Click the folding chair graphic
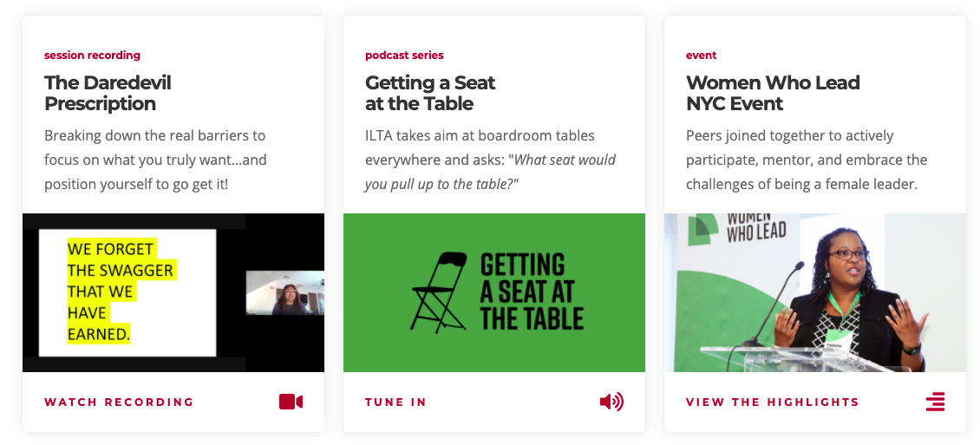This screenshot has width=980, height=445. click(440, 292)
